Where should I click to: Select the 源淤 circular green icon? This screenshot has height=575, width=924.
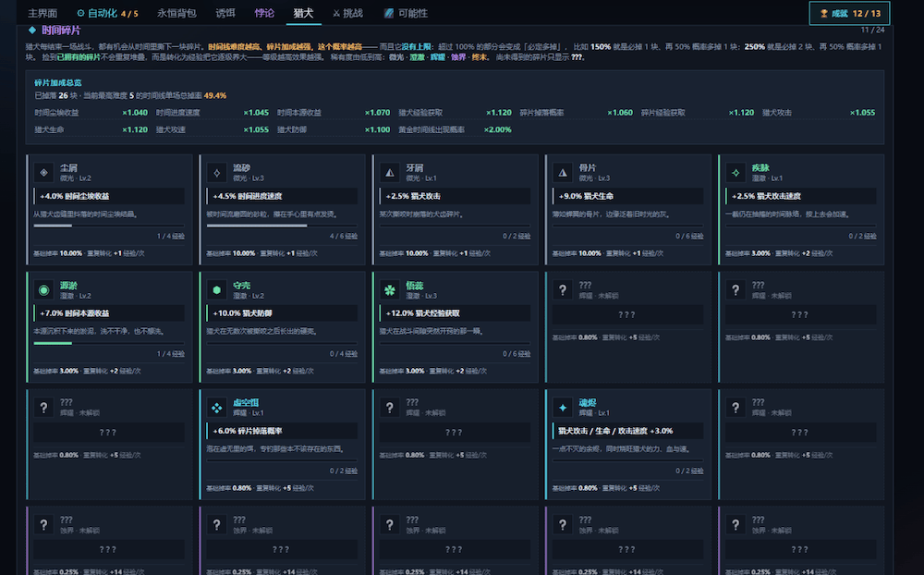click(43, 289)
